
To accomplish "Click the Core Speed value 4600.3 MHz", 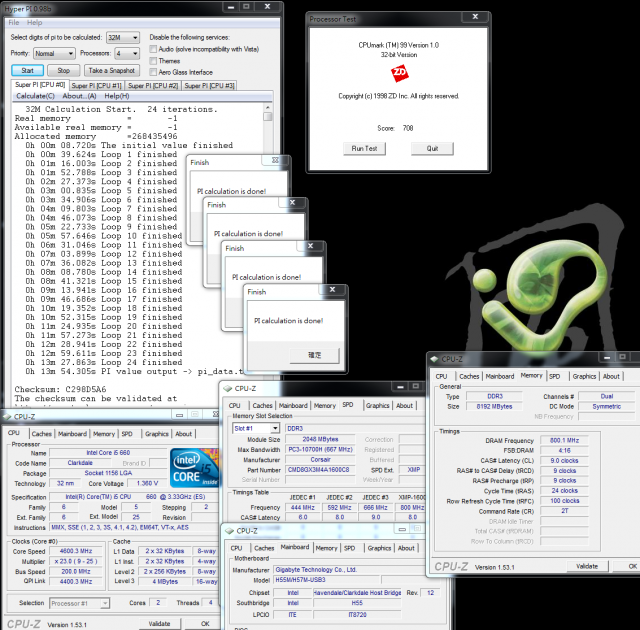I will click(76, 551).
